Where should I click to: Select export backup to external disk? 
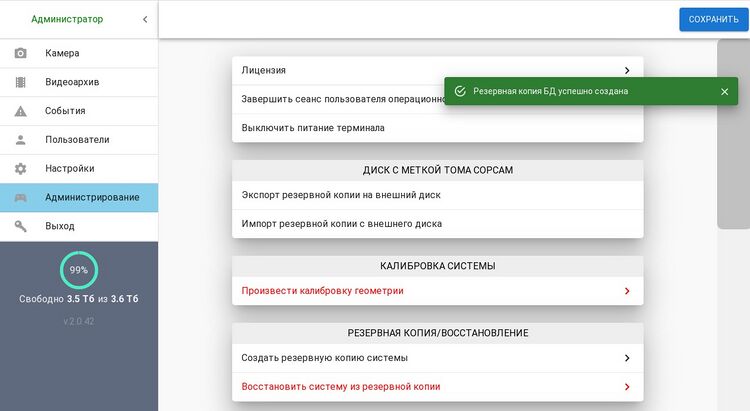click(x=341, y=195)
